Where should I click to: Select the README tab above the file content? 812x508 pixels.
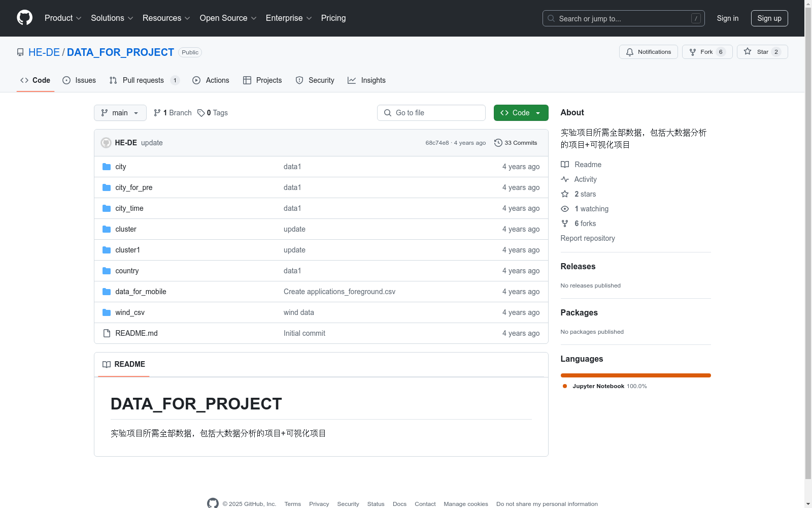click(124, 364)
